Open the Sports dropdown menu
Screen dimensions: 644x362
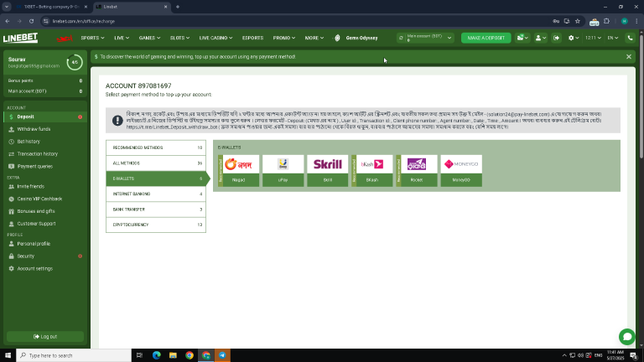click(92, 38)
